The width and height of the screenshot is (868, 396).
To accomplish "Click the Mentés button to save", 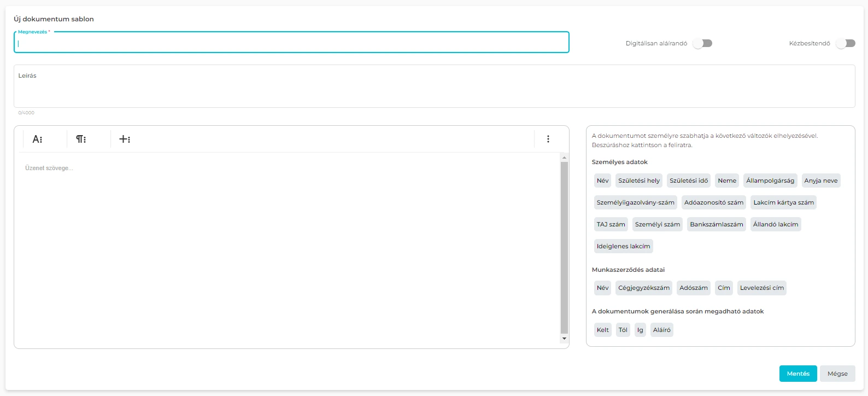I will pyautogui.click(x=798, y=374).
